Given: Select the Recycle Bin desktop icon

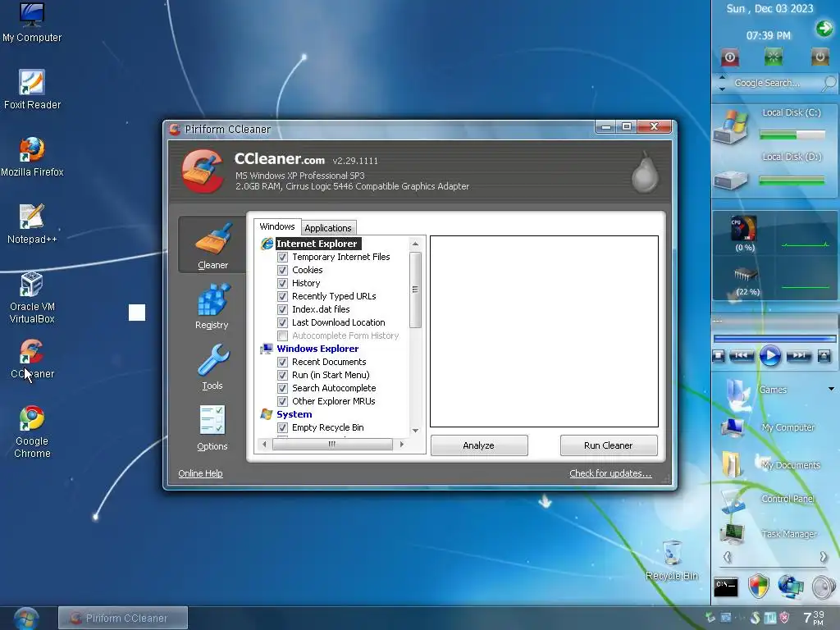Looking at the screenshot, I should pos(672,560).
